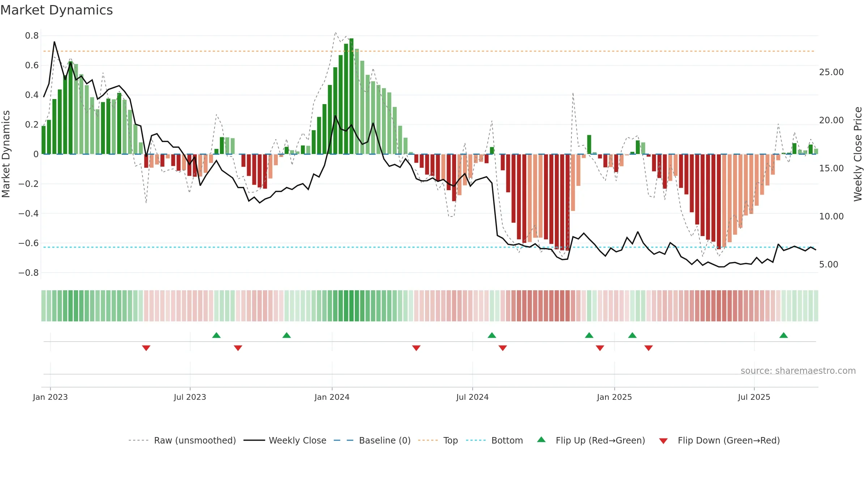Toggle the Raw (unsmoothed) legend entry

pos(182,440)
